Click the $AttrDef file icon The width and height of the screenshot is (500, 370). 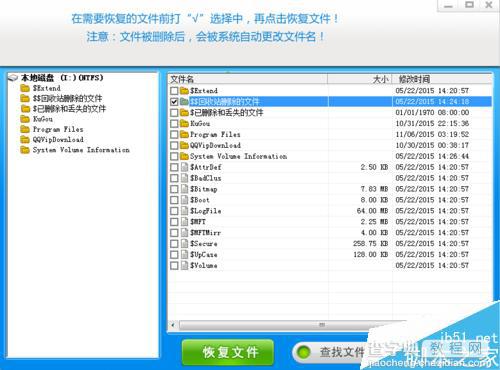coord(184,167)
